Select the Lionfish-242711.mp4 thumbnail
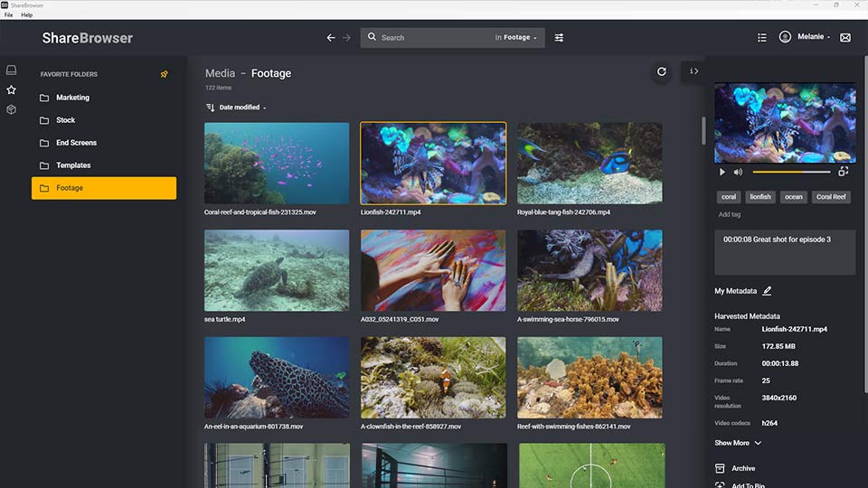The image size is (868, 488). (x=433, y=164)
